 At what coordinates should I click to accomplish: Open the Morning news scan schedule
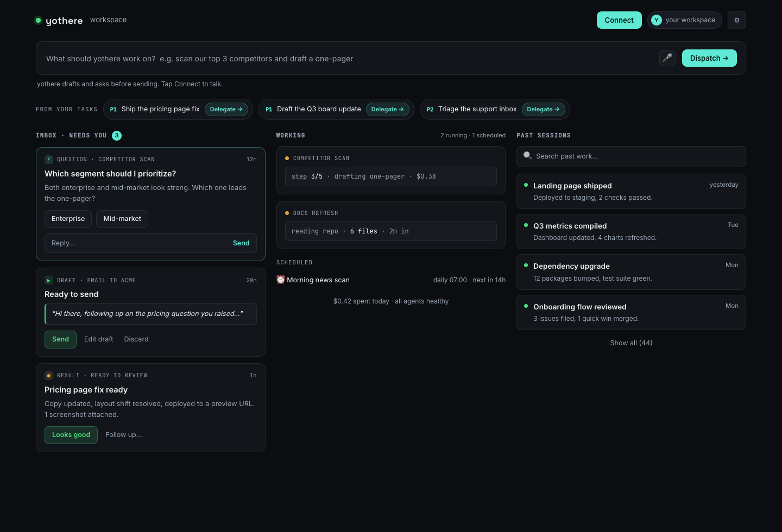point(391,280)
